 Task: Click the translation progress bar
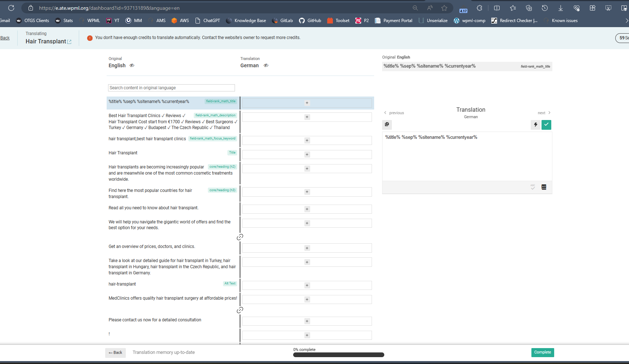pos(338,355)
